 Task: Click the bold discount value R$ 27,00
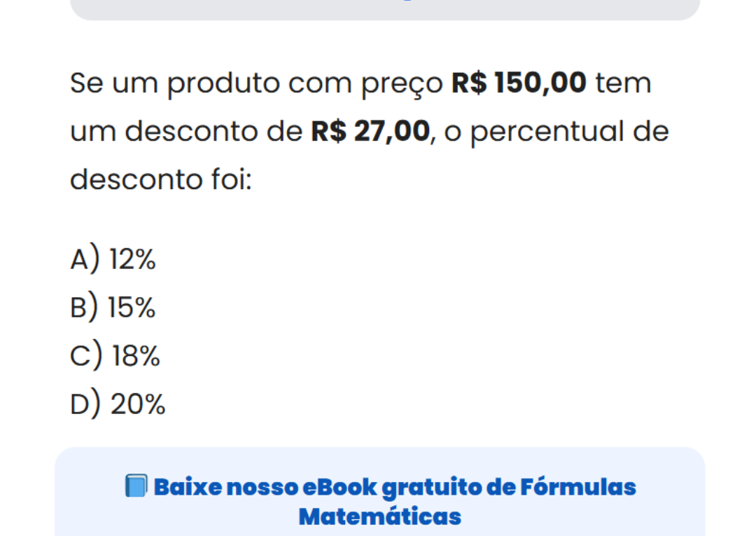(x=370, y=132)
